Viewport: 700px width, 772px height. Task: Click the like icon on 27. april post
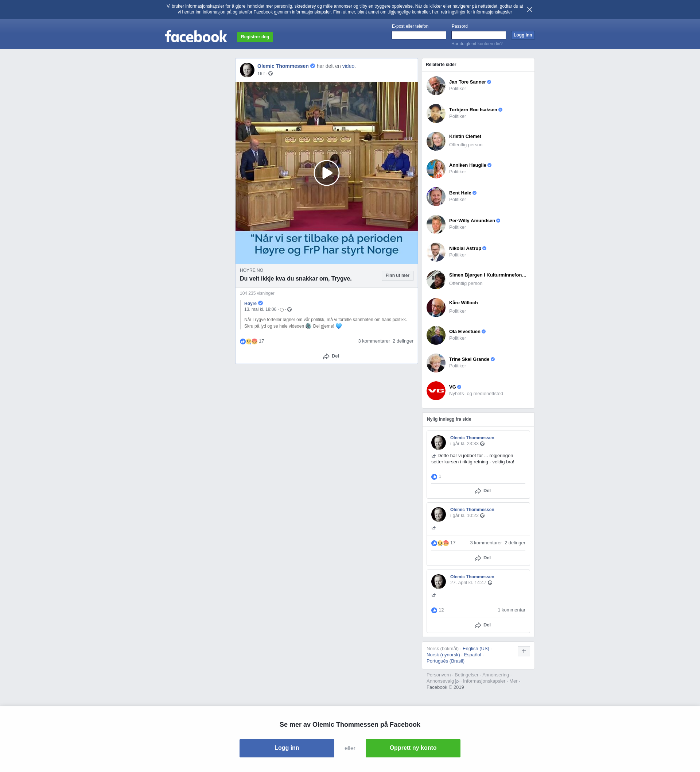(x=434, y=610)
